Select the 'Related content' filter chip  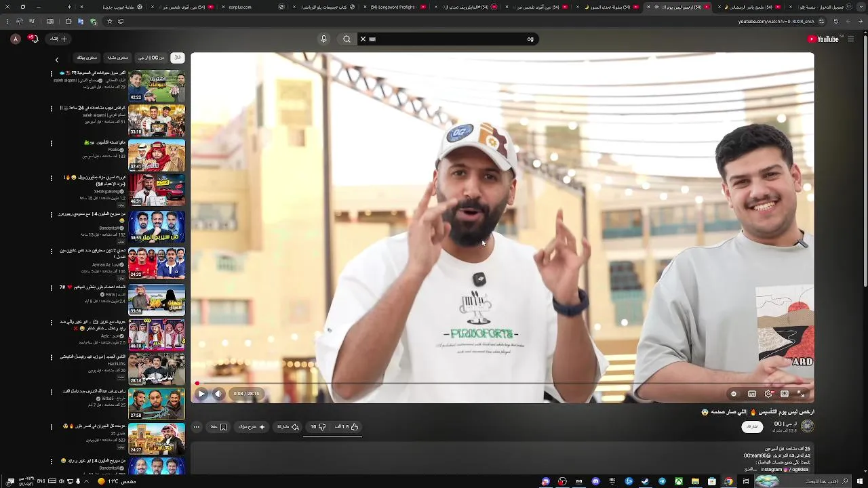[117, 58]
